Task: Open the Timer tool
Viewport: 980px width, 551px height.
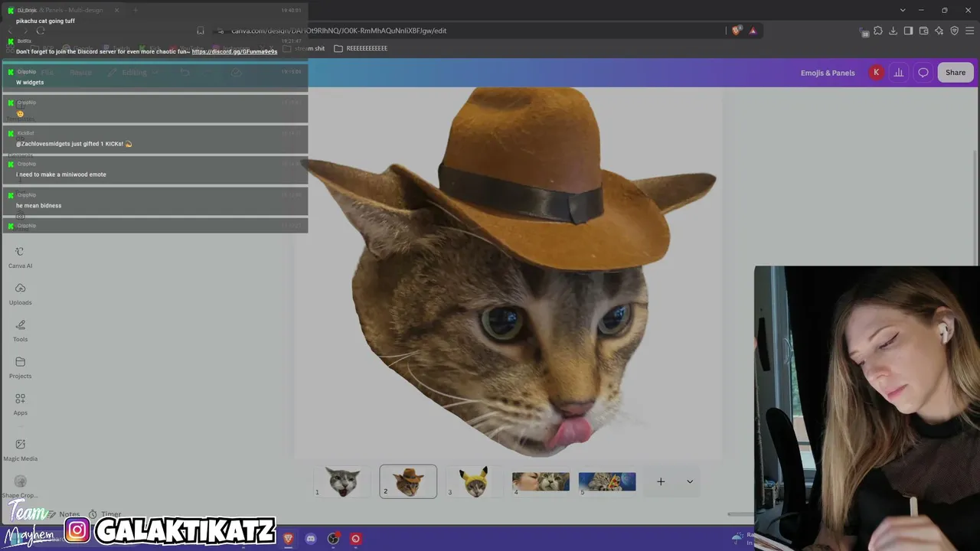Action: (x=105, y=514)
